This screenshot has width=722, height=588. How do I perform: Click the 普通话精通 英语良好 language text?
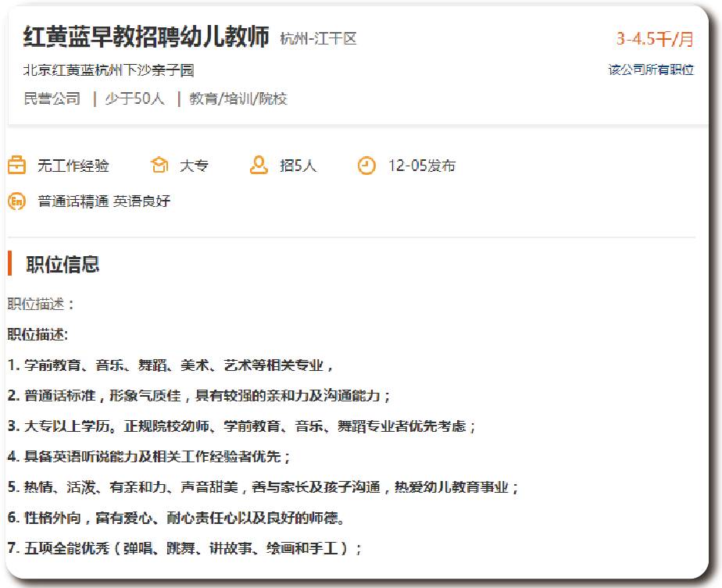pyautogui.click(x=104, y=201)
